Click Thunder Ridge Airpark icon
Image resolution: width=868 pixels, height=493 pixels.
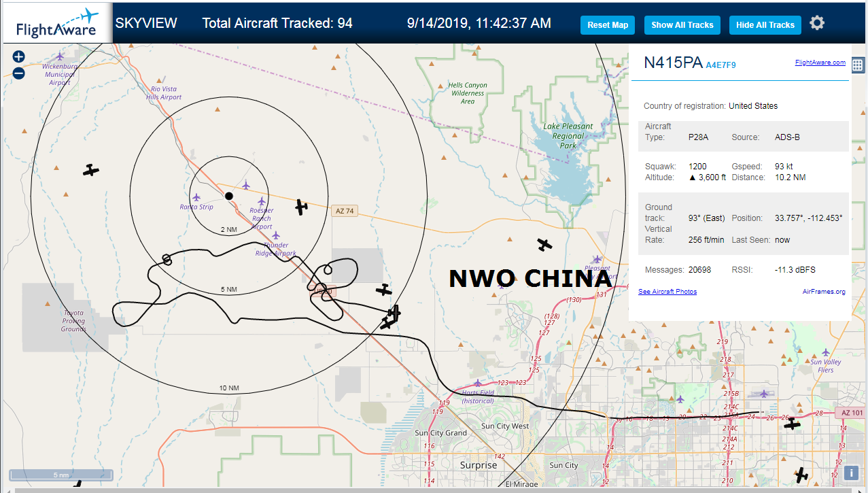point(275,236)
